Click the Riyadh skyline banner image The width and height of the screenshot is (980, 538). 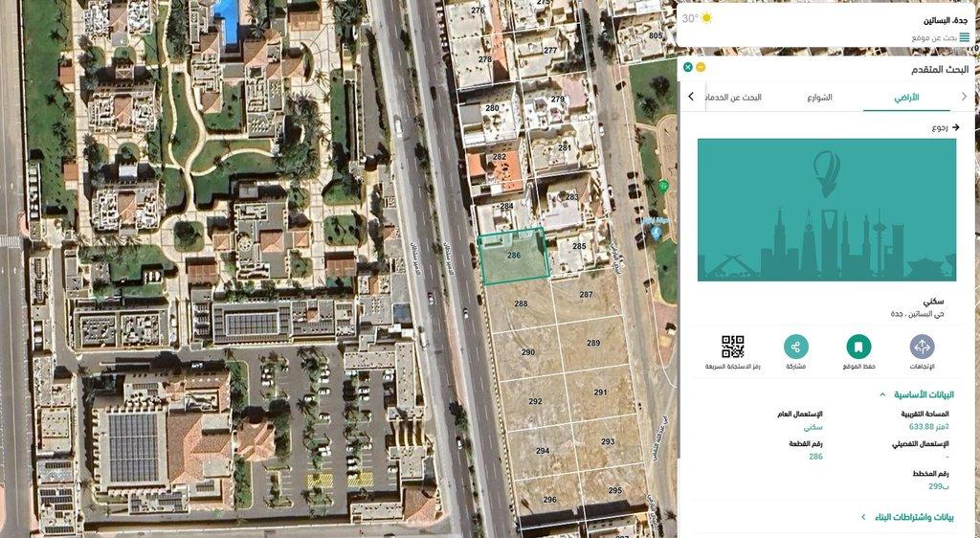coord(826,210)
